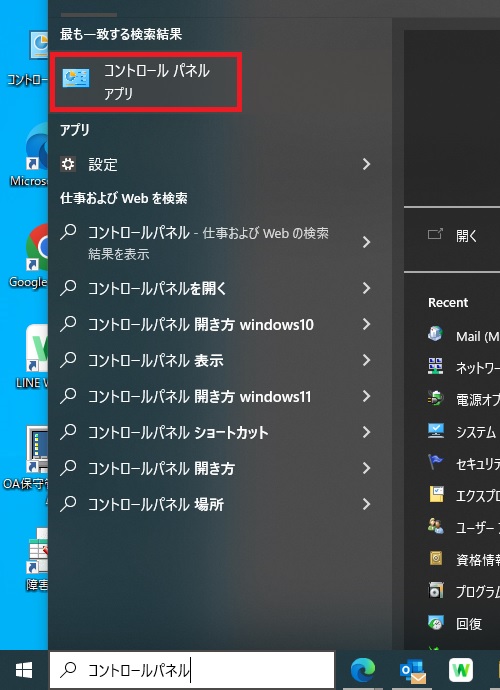Screen dimensions: 500x690
Task: Expand the コントロールパネルを開く suggestion arrow
Action: 366,288
